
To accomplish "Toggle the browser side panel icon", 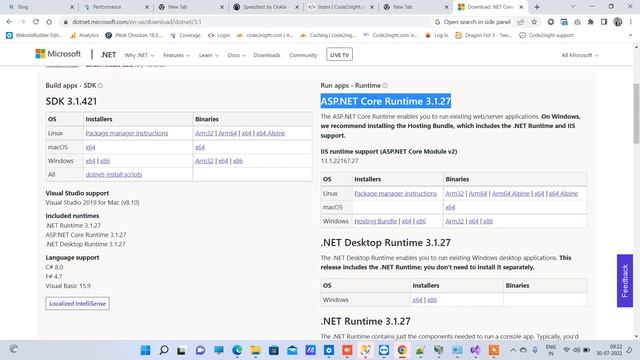I will [x=604, y=22].
